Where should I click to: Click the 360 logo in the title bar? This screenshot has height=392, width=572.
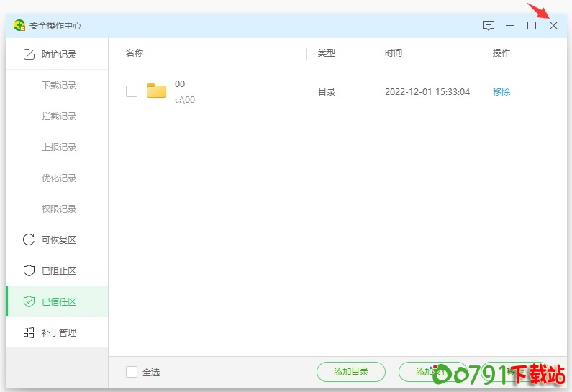tap(19, 26)
